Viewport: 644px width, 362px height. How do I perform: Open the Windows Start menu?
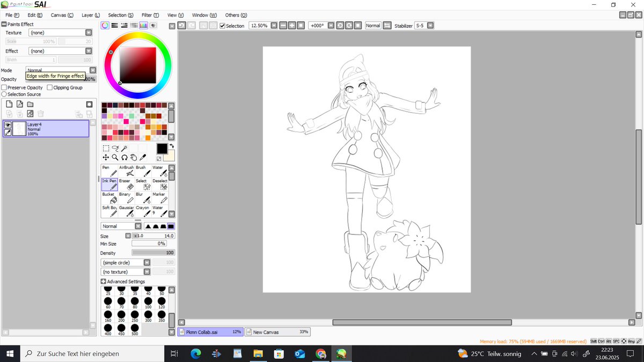(x=10, y=353)
